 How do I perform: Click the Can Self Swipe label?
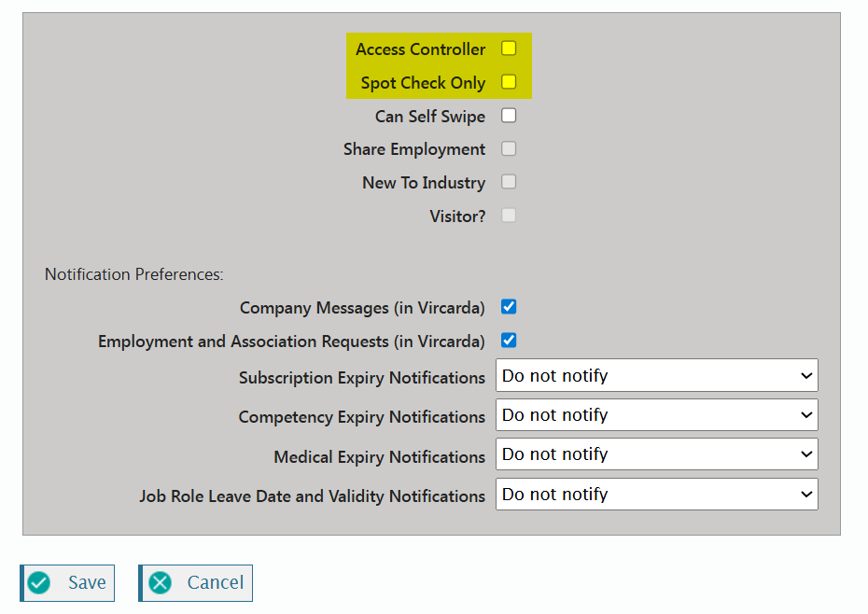(x=430, y=117)
